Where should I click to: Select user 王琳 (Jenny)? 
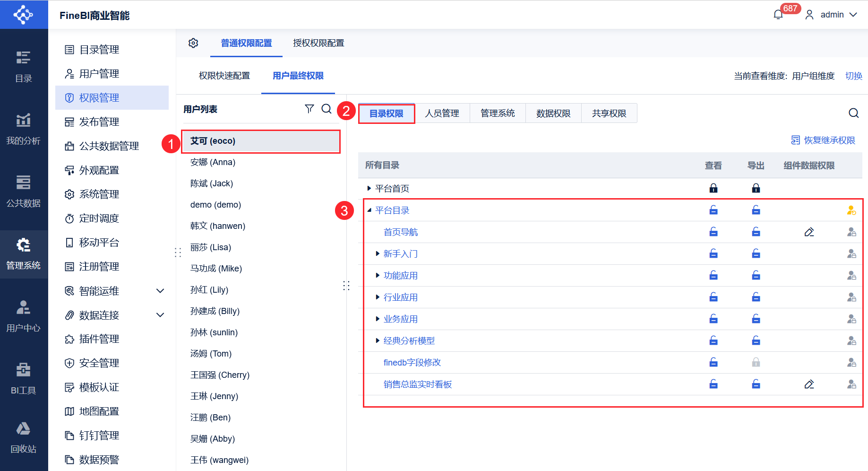(261, 396)
